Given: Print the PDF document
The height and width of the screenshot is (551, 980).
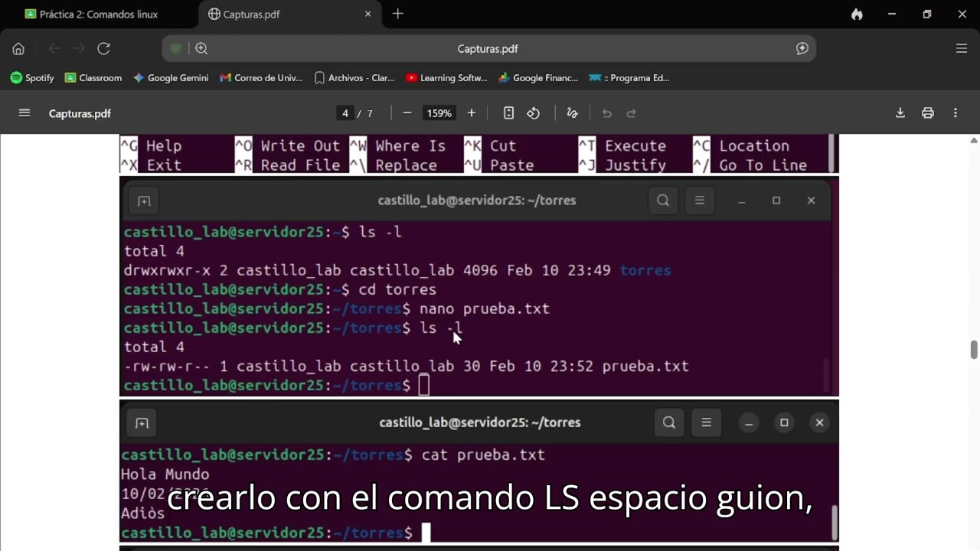Looking at the screenshot, I should (x=928, y=113).
